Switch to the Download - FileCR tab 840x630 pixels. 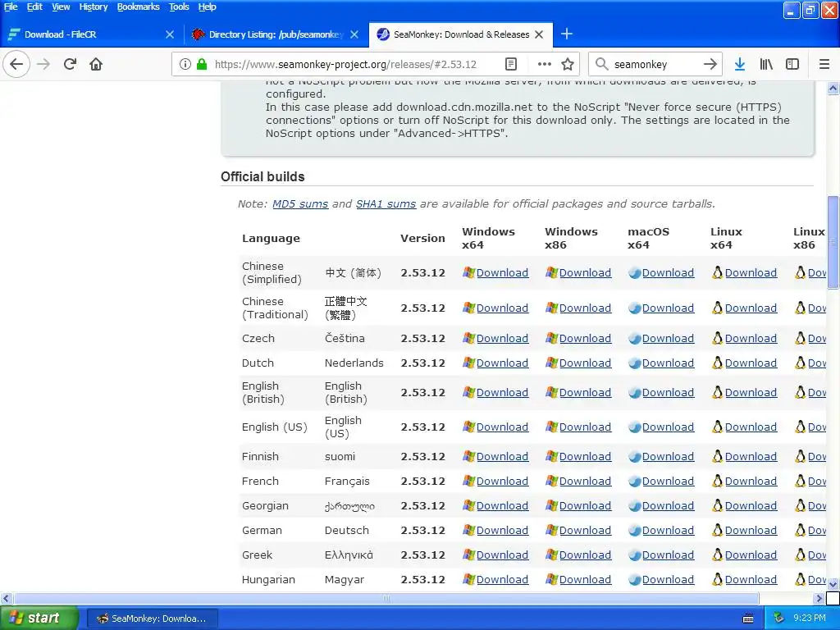[x=92, y=34]
